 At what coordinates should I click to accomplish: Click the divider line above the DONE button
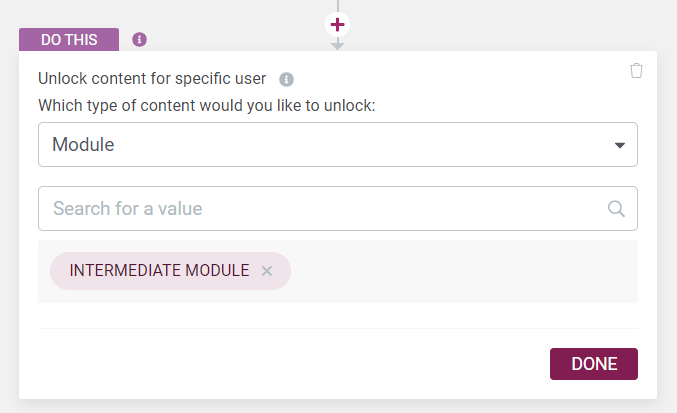point(338,328)
